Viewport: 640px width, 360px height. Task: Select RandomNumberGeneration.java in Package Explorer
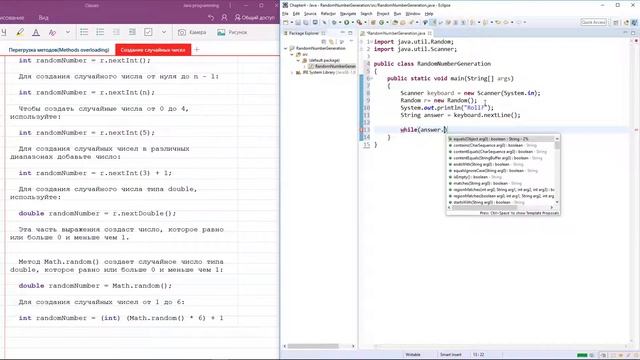tap(333, 66)
